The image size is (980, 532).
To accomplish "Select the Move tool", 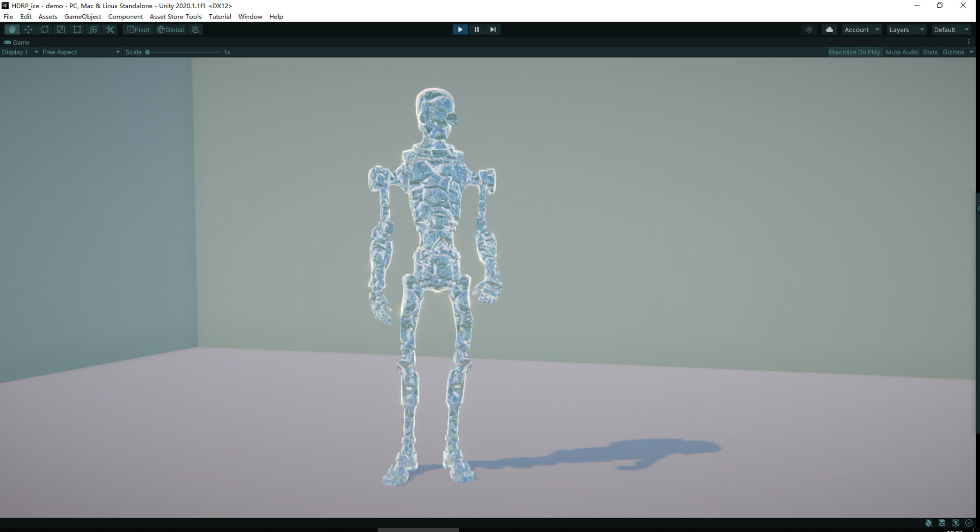I will [28, 29].
